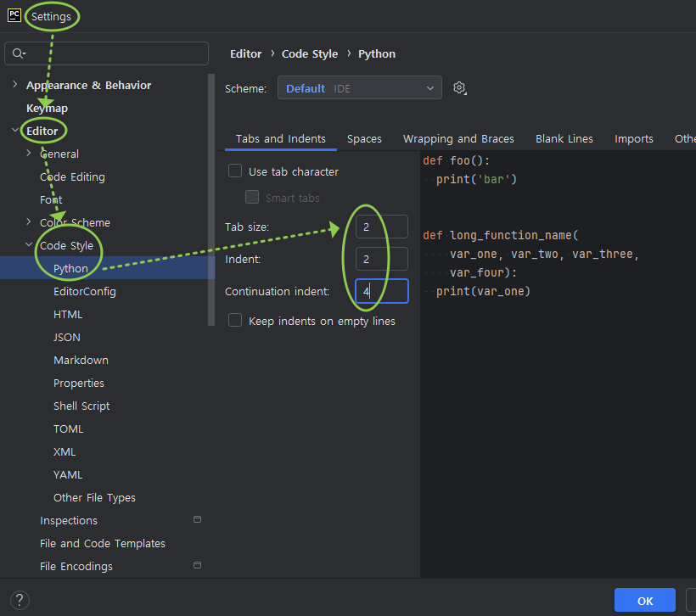
Task: Click the Indent value field
Action: point(381,259)
